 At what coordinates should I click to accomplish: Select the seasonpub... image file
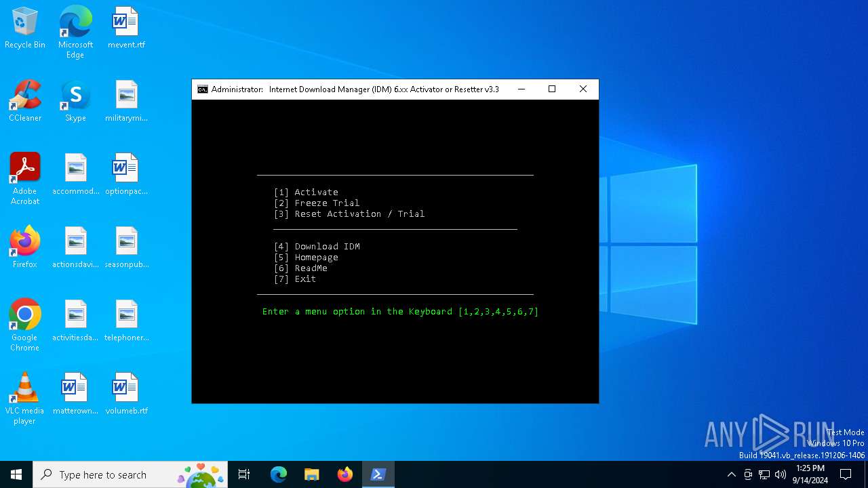(x=126, y=247)
